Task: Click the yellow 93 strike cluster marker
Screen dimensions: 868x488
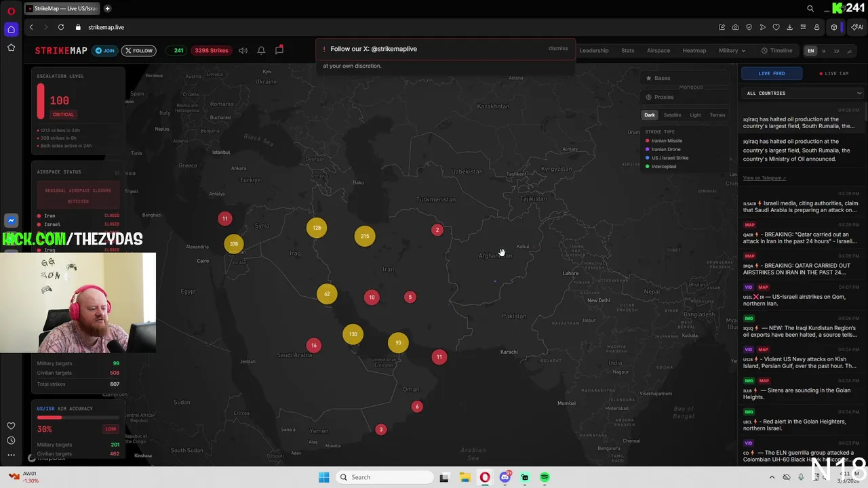Action: (x=398, y=342)
